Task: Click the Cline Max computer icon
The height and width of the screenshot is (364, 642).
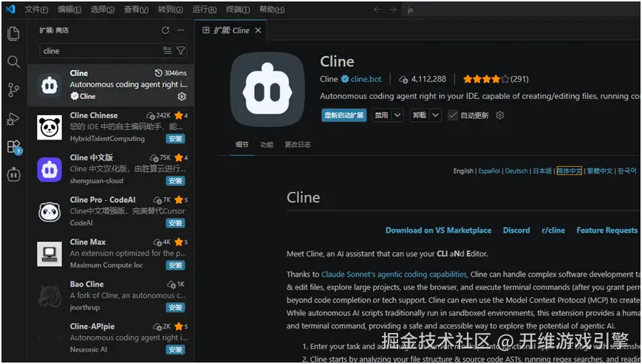Action: (49, 254)
